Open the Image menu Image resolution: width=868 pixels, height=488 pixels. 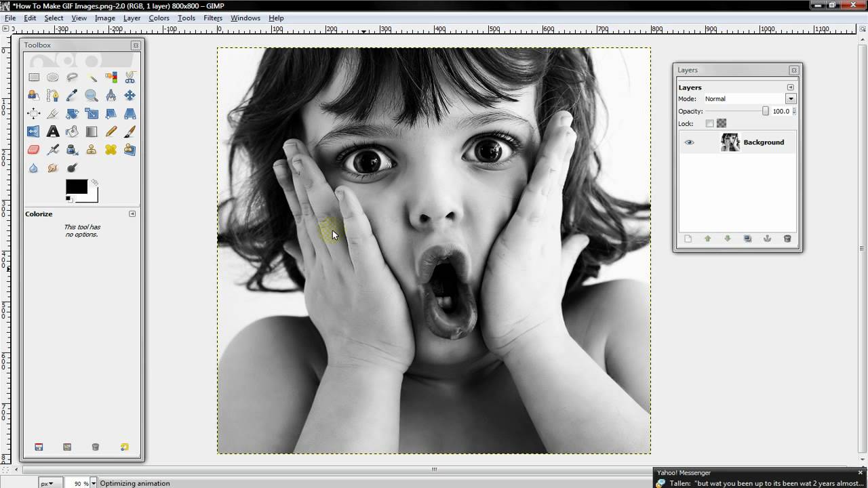[x=104, y=18]
